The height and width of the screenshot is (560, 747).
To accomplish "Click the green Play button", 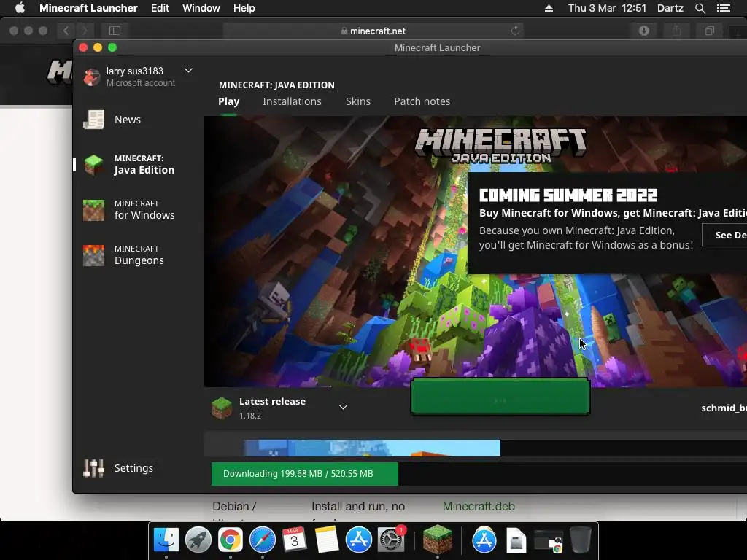I will [500, 397].
